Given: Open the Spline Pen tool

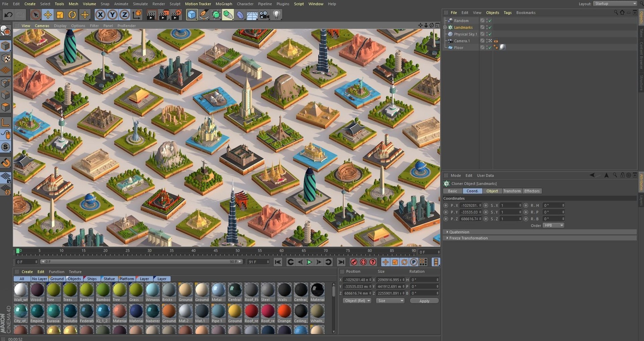Looking at the screenshot, I should (x=204, y=15).
